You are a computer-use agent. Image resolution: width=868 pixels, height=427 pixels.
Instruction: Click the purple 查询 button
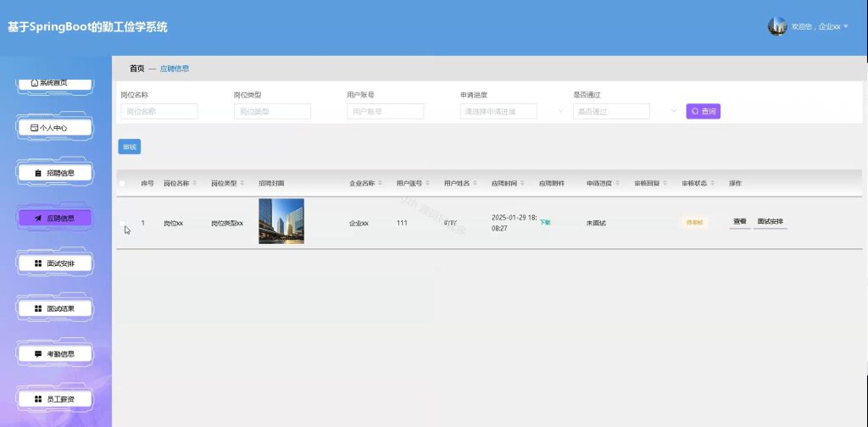703,111
